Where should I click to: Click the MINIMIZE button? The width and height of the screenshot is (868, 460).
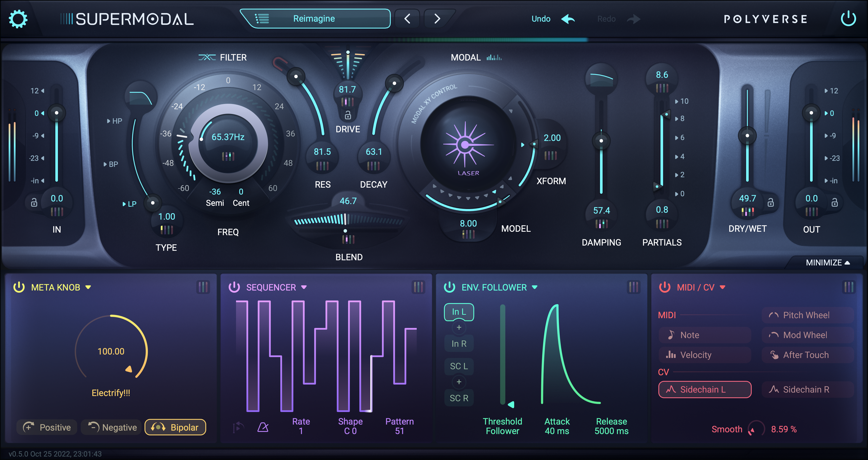pyautogui.click(x=828, y=262)
